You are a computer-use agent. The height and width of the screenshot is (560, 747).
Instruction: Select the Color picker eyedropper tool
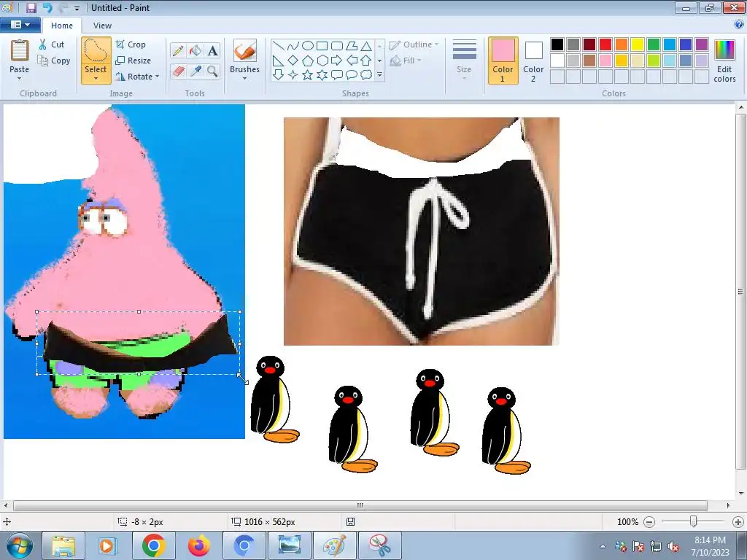pyautogui.click(x=196, y=71)
